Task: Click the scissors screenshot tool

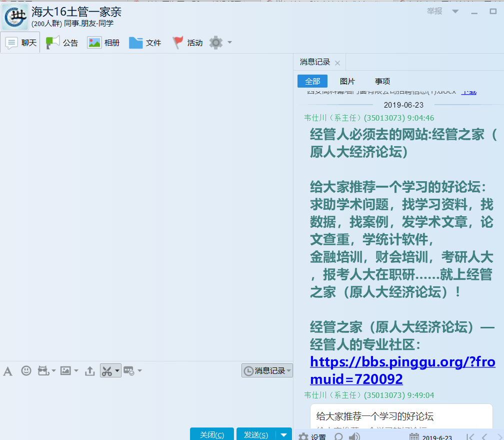Action: pos(107,371)
